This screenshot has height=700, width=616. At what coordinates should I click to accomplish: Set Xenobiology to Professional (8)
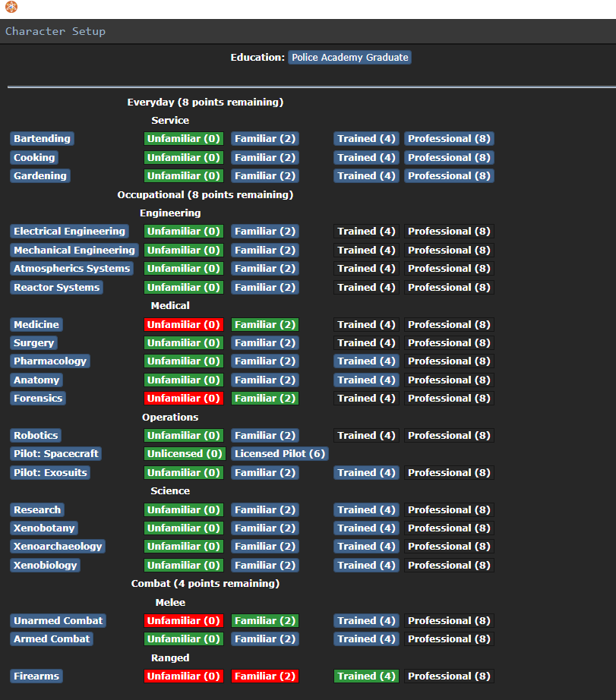click(448, 566)
